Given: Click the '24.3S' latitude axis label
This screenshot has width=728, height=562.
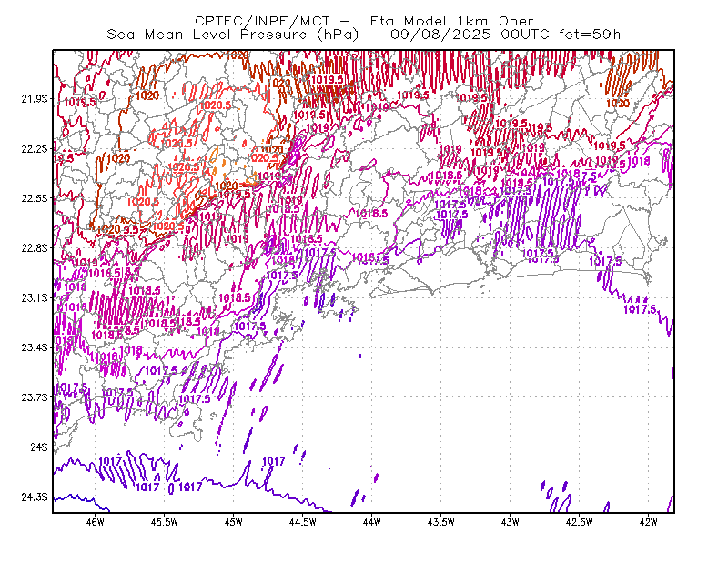Looking at the screenshot, I should (x=34, y=497).
